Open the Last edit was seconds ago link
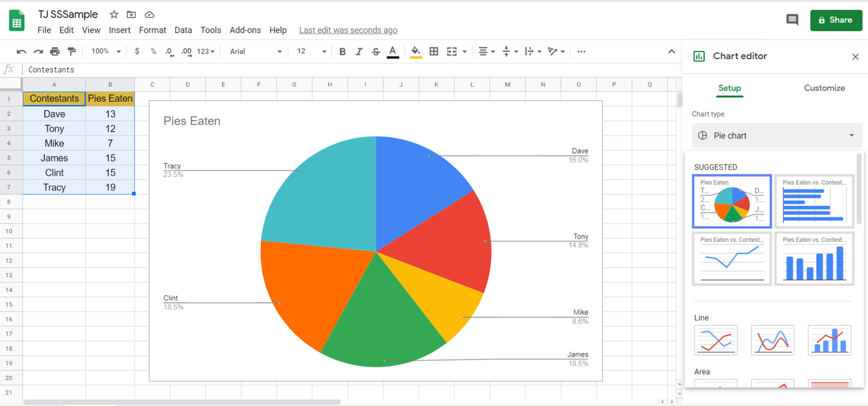This screenshot has width=868, height=406. pos(348,30)
